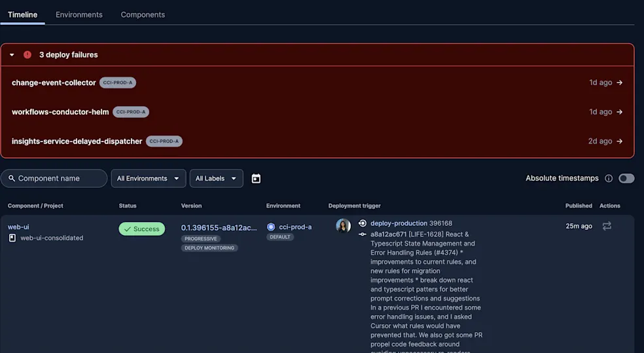Open version 0.1.396155-a8a12ac link

pyautogui.click(x=219, y=227)
